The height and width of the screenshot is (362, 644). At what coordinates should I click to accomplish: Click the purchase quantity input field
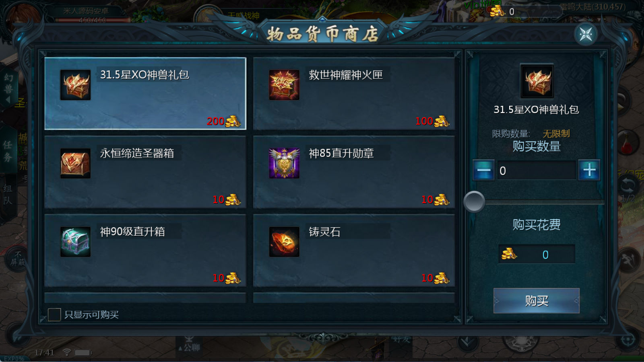pos(536,171)
